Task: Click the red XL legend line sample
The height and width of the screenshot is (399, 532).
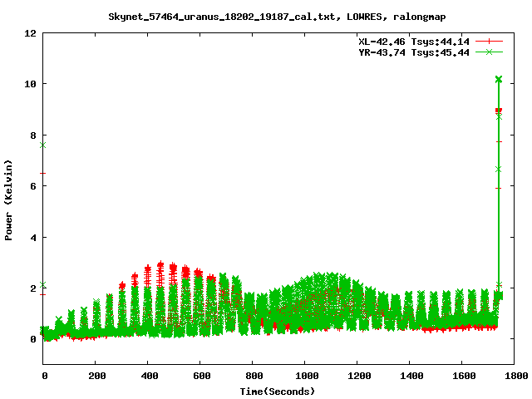Action: coord(489,42)
